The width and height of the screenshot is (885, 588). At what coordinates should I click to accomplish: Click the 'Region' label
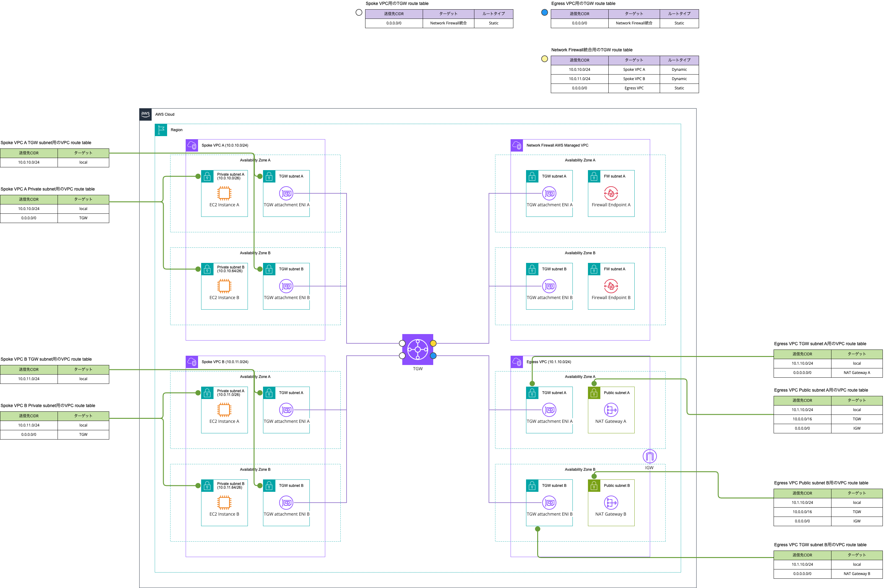(176, 130)
